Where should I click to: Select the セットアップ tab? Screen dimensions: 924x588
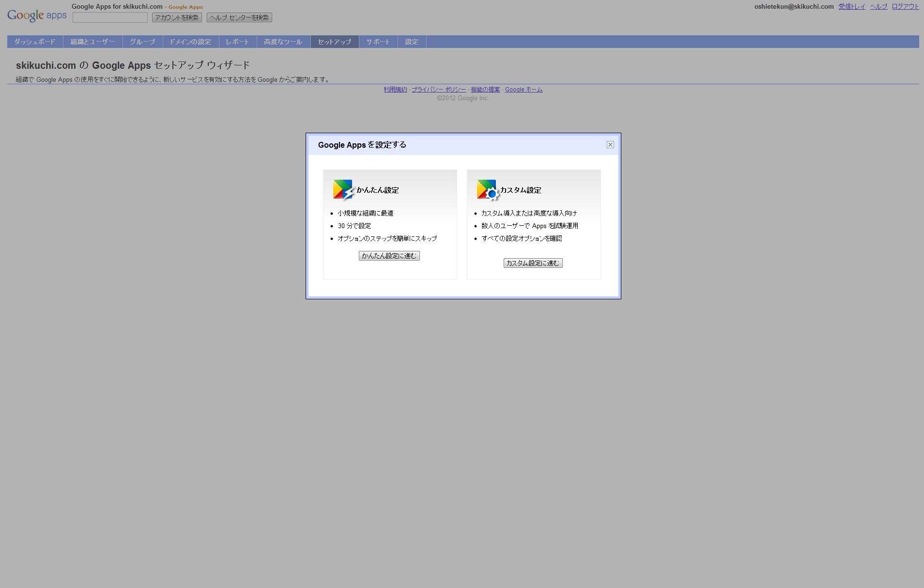tap(335, 42)
